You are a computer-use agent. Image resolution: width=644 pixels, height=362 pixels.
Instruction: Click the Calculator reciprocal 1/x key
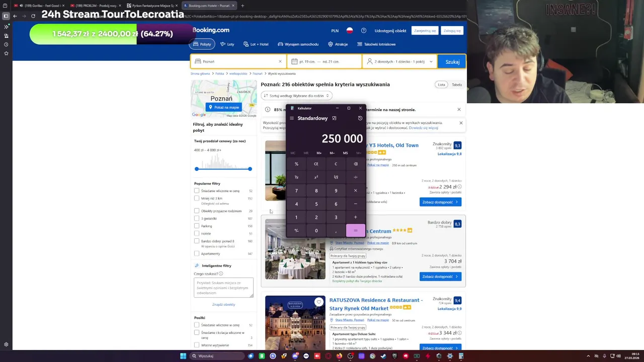pyautogui.click(x=296, y=177)
